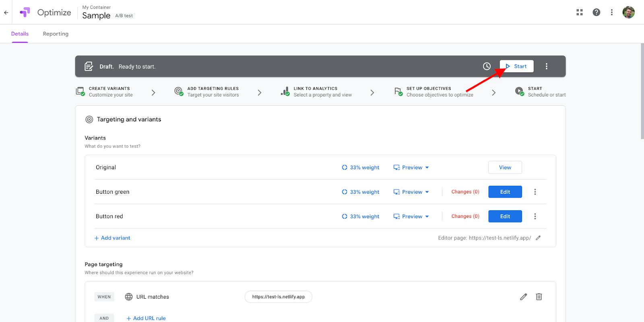Screen dimensions: 644x322
Task: Open the Google apps grid
Action: click(580, 12)
